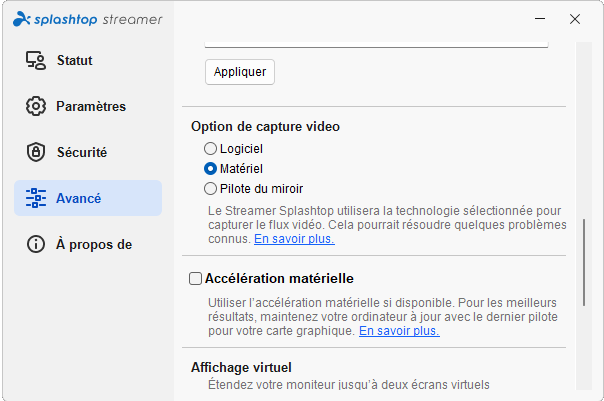Enable Accélération matérielle checkbox
The image size is (604, 401).
coord(195,279)
